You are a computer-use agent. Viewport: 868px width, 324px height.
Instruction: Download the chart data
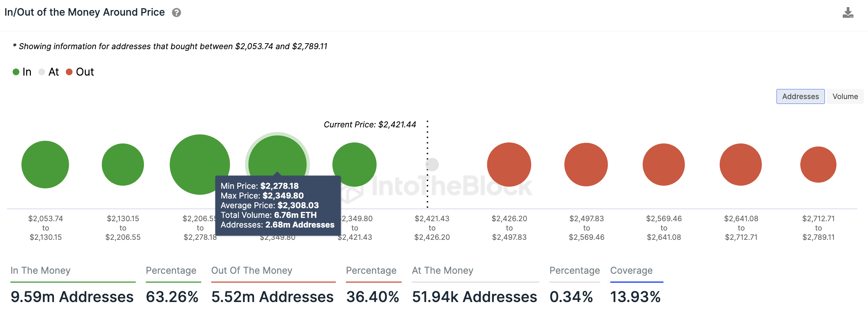848,13
